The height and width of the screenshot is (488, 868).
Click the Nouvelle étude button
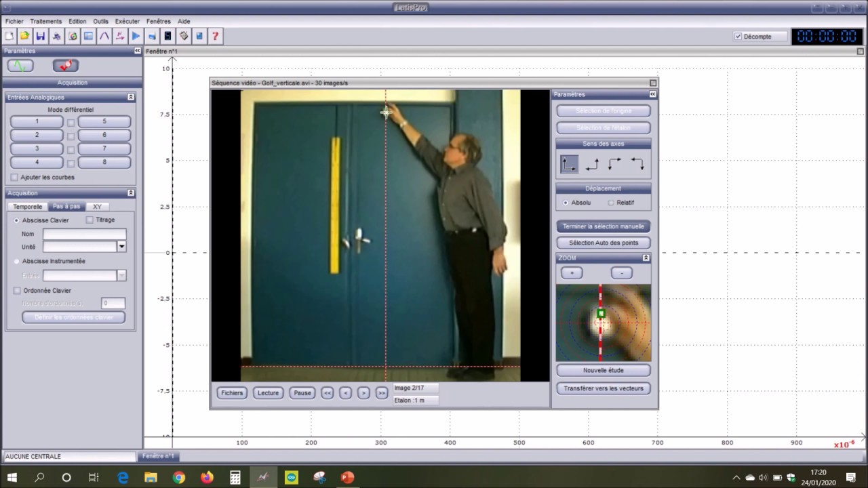coord(604,371)
